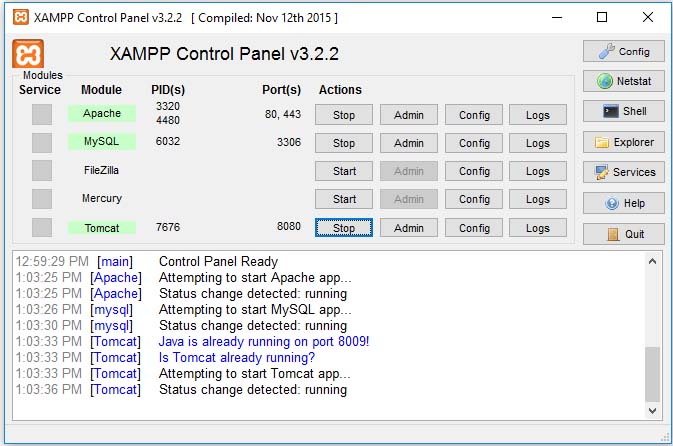Image resolution: width=673 pixels, height=446 pixels.
Task: Click the log scrollbar up arrow
Action: click(x=652, y=261)
